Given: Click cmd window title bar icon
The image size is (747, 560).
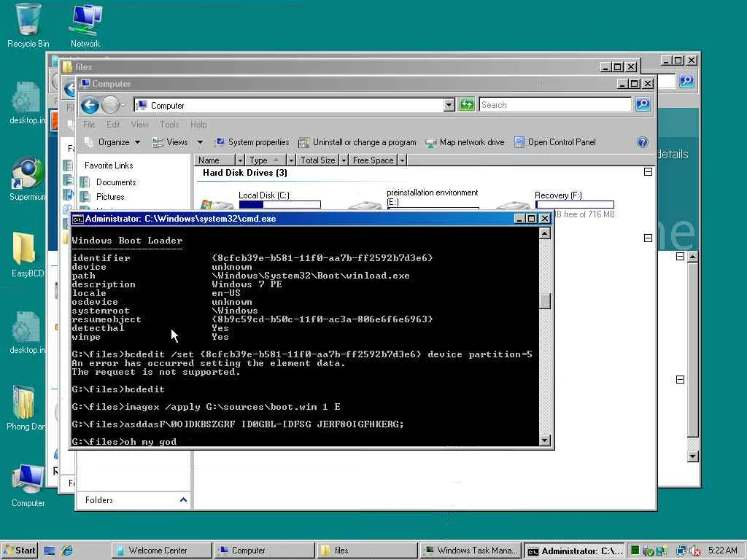Looking at the screenshot, I should 77,219.
